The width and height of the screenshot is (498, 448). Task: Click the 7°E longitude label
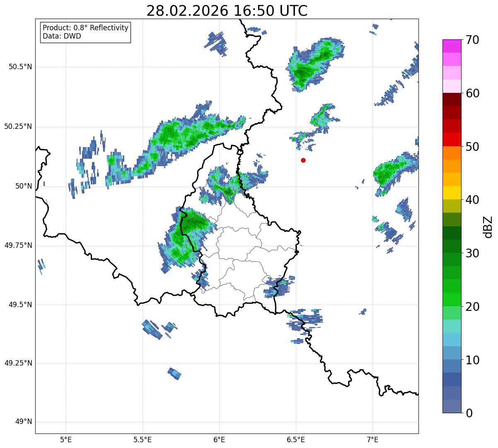(372, 439)
